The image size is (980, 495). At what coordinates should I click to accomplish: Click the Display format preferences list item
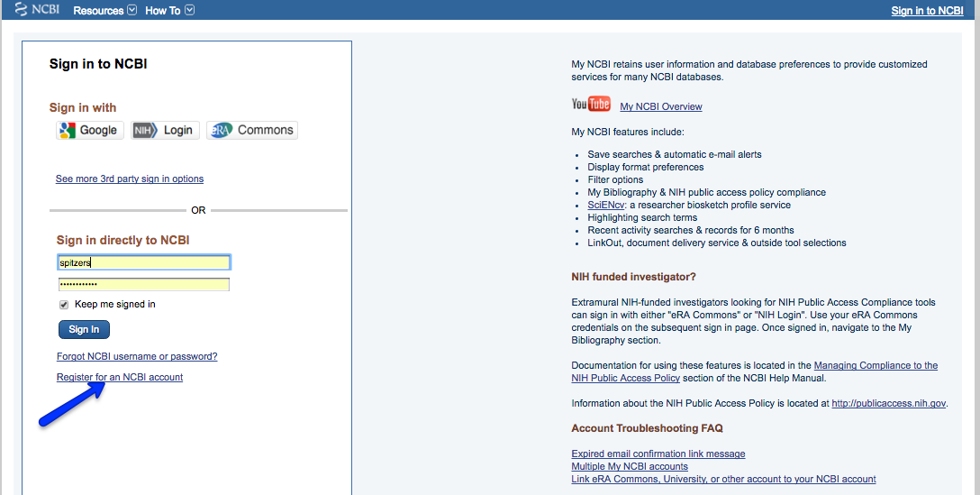[x=645, y=167]
